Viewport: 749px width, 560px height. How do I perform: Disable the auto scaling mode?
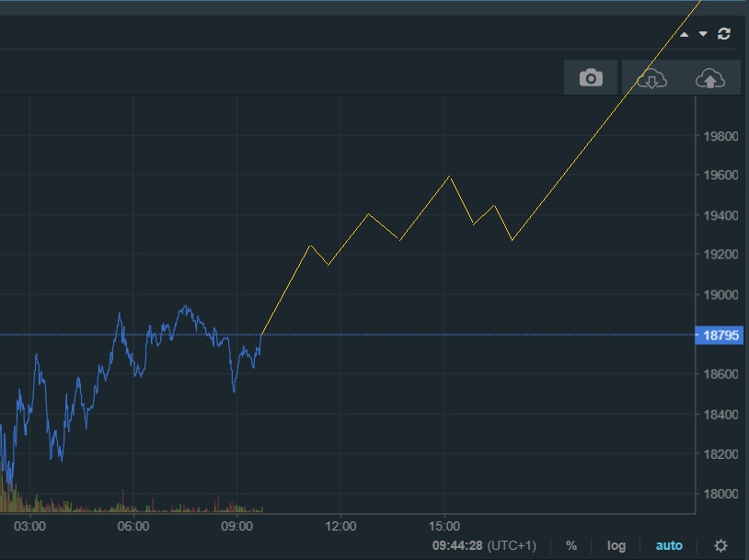click(x=669, y=544)
